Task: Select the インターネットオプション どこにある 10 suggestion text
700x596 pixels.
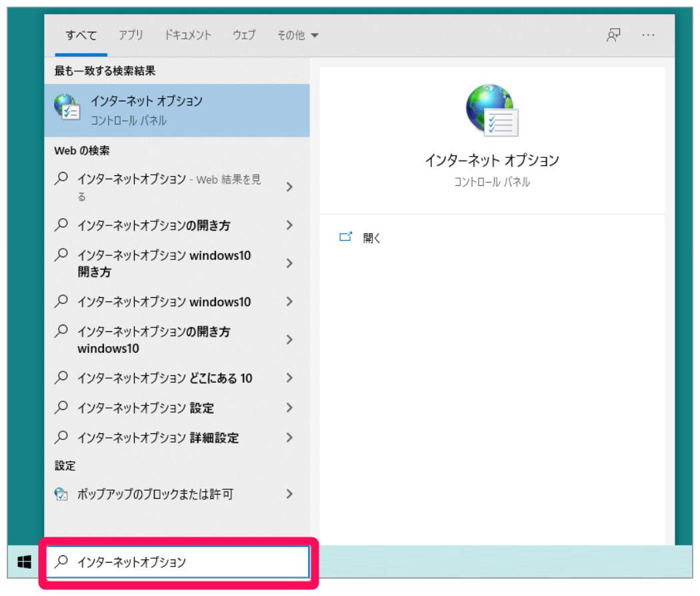Action: (165, 378)
